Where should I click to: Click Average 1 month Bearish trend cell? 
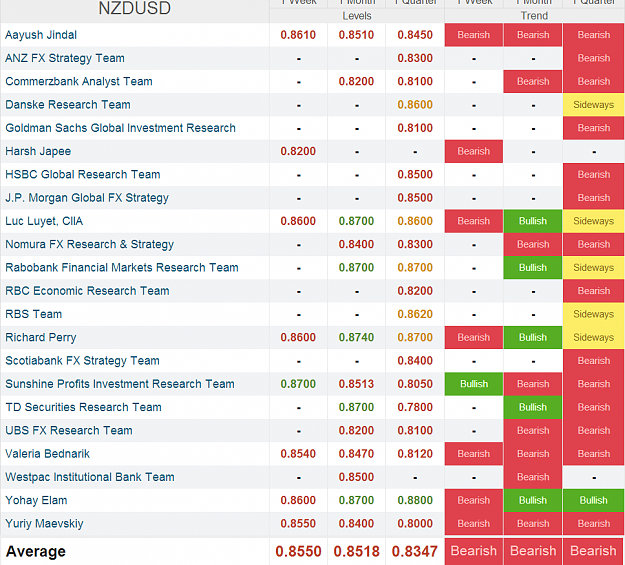pos(533,551)
